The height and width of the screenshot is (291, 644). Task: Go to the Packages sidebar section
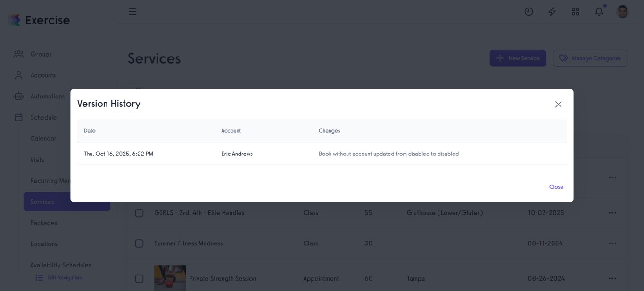(x=43, y=223)
